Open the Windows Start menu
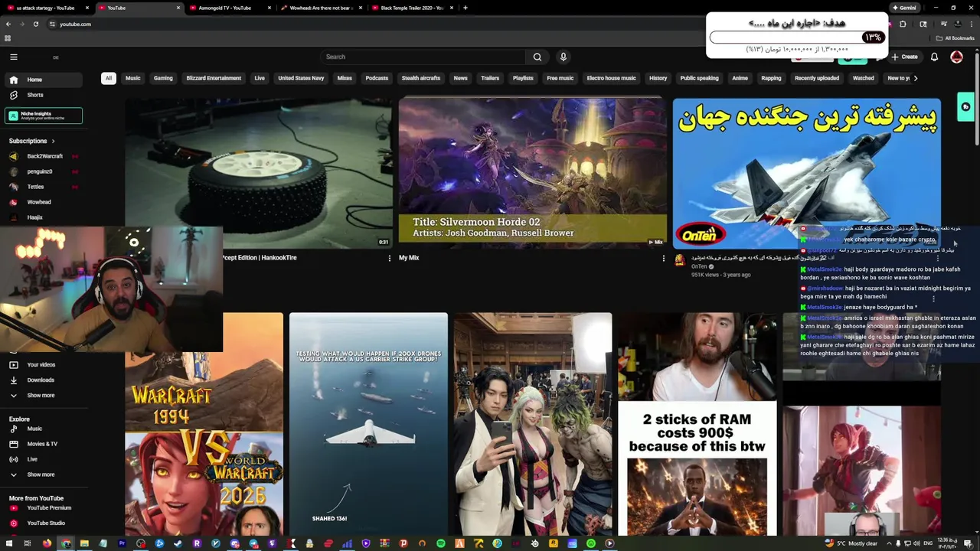 tap(8, 543)
